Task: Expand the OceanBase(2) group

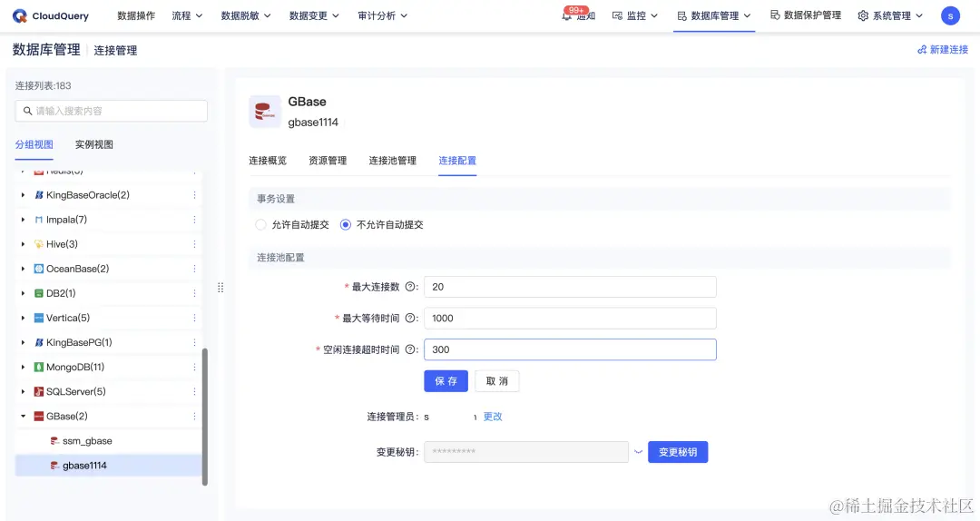Action: click(x=23, y=269)
